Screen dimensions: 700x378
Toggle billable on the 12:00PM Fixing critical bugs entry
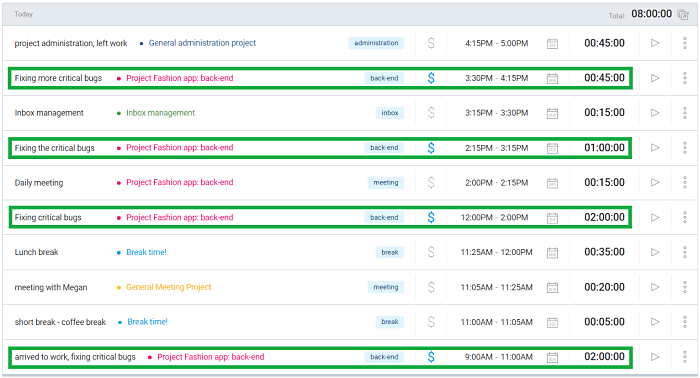431,217
